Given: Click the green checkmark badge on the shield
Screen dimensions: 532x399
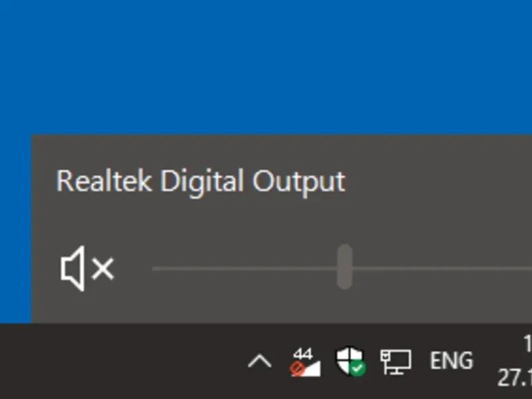Looking at the screenshot, I should click(358, 368).
